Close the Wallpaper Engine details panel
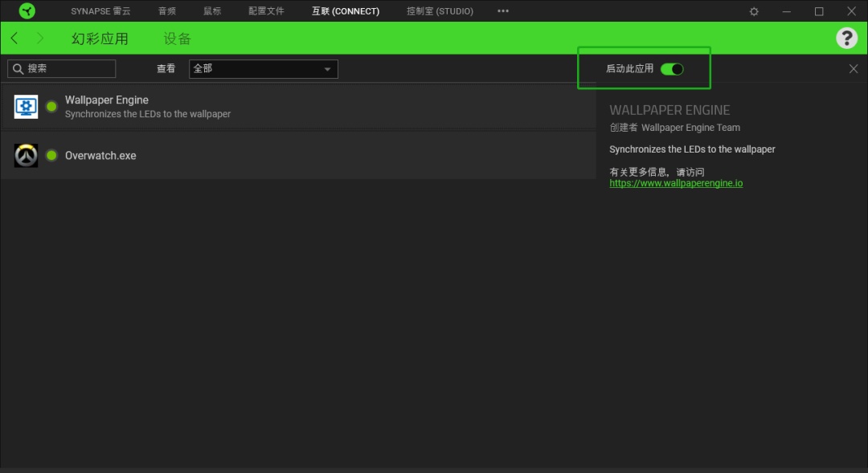Image resolution: width=868 pixels, height=473 pixels. point(854,69)
